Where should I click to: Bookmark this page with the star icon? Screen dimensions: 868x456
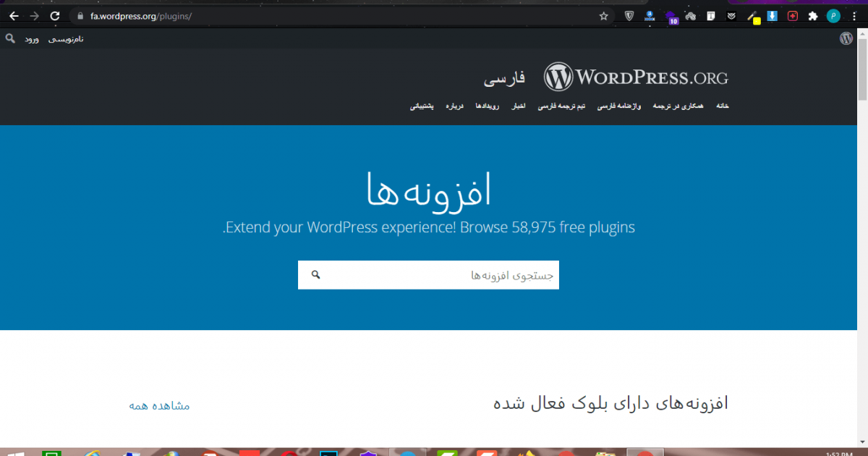604,16
